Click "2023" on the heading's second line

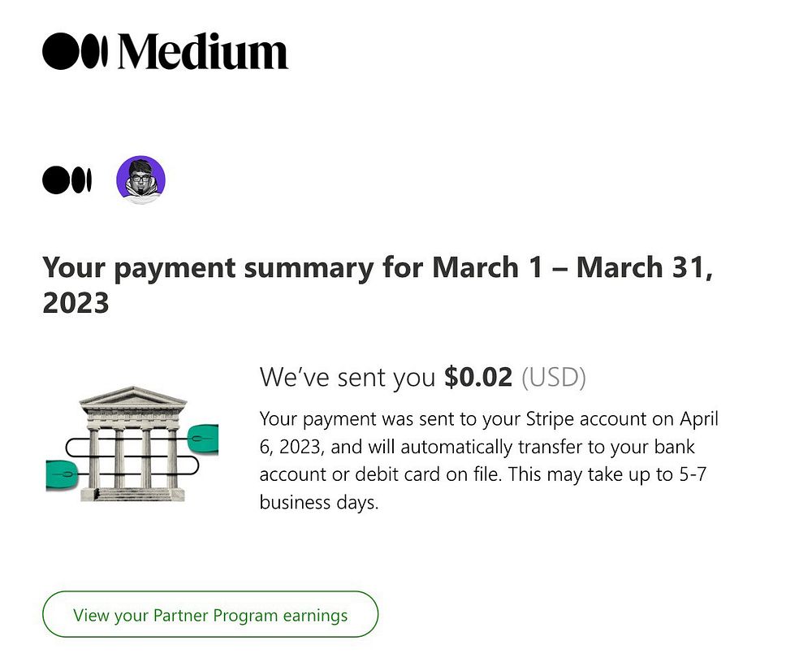pos(76,304)
